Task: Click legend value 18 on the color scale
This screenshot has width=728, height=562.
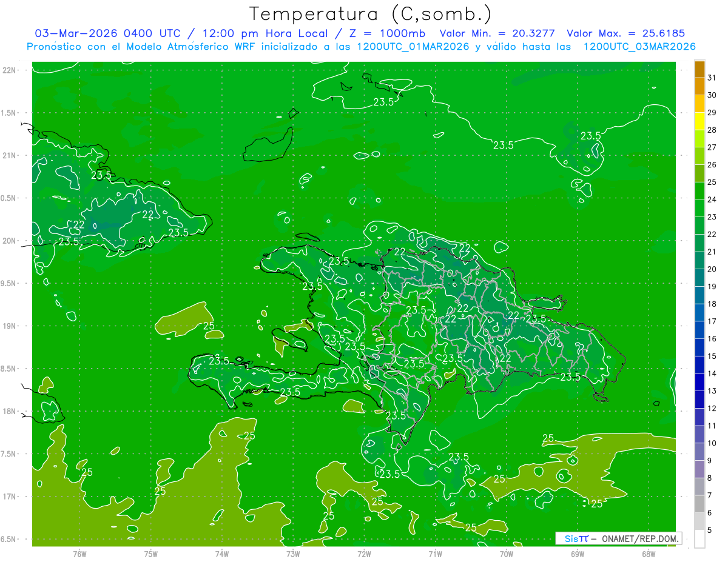Action: (x=712, y=304)
